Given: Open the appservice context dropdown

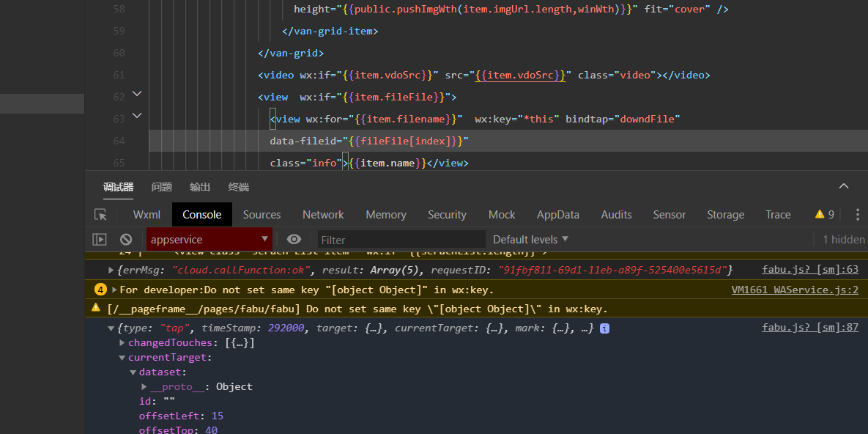Looking at the screenshot, I should point(209,240).
